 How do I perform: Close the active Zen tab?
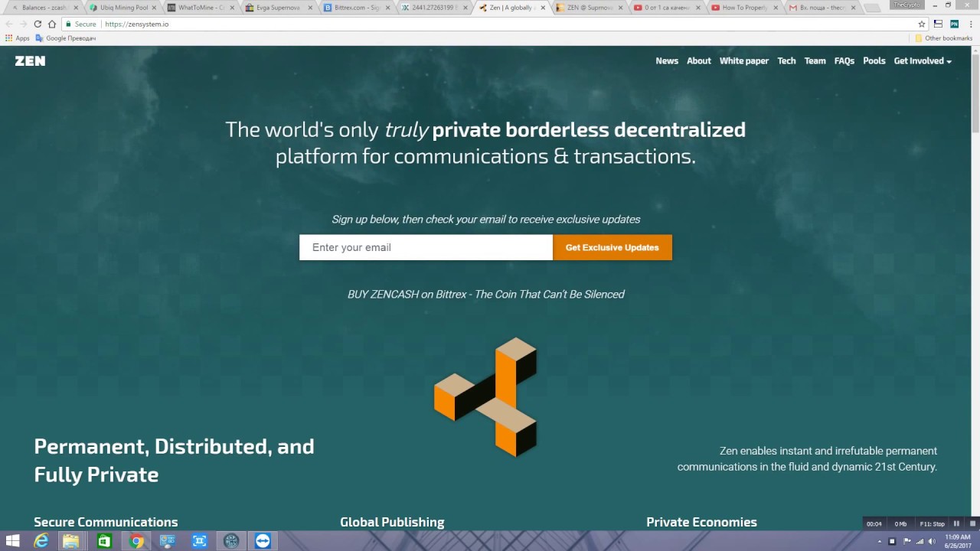click(543, 8)
